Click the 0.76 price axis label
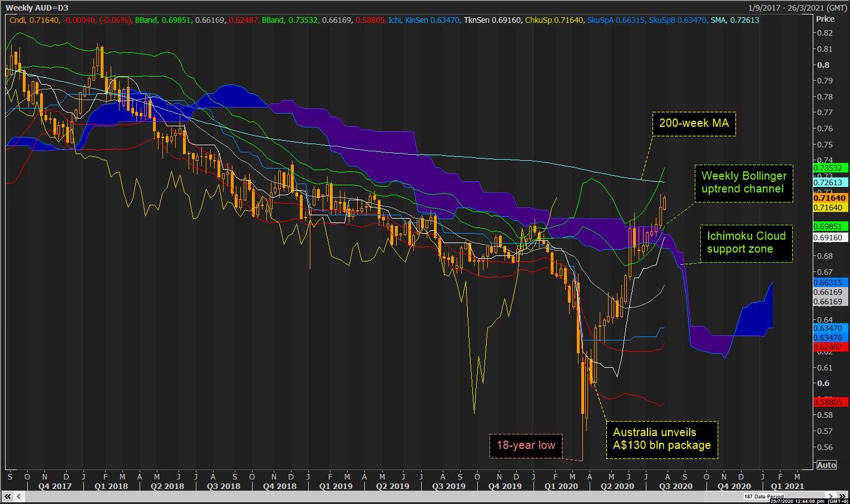The width and height of the screenshot is (850, 504). point(825,129)
